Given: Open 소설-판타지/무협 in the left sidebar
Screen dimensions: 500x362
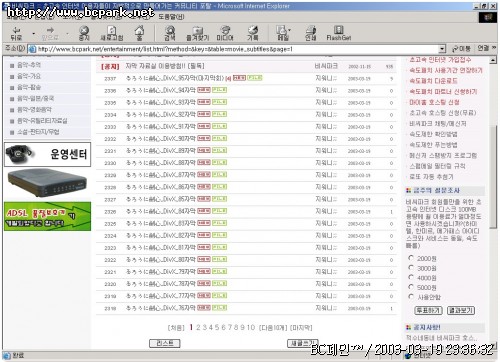Looking at the screenshot, I should [38, 132].
